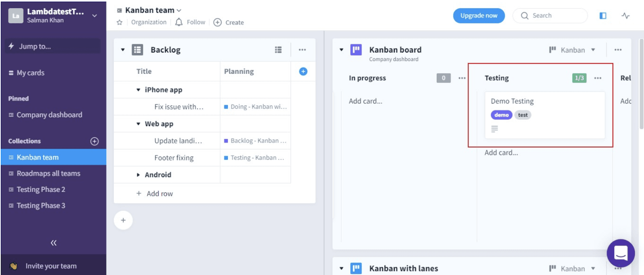Click Doing - Kanban planning cell
The height and width of the screenshot is (275, 644).
[255, 107]
